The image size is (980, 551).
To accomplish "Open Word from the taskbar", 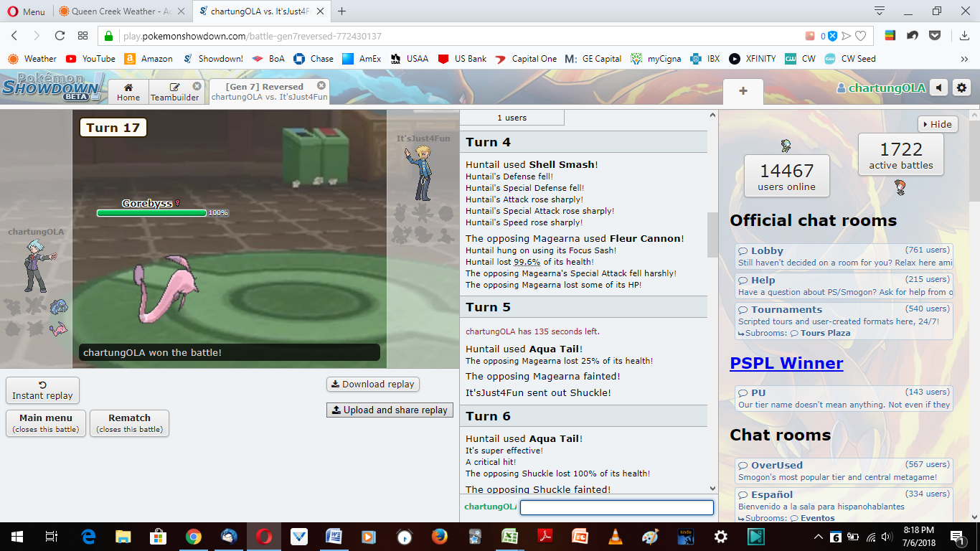I will coord(334,536).
